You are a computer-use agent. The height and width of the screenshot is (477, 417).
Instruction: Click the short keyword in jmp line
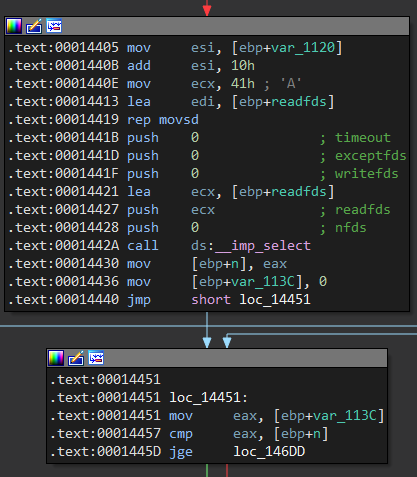point(211,300)
